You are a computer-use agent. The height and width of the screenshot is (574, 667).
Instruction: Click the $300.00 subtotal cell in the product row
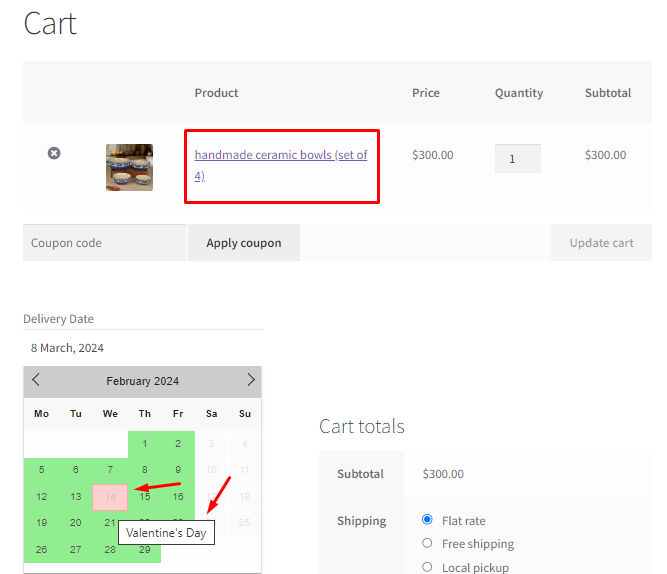click(x=605, y=155)
